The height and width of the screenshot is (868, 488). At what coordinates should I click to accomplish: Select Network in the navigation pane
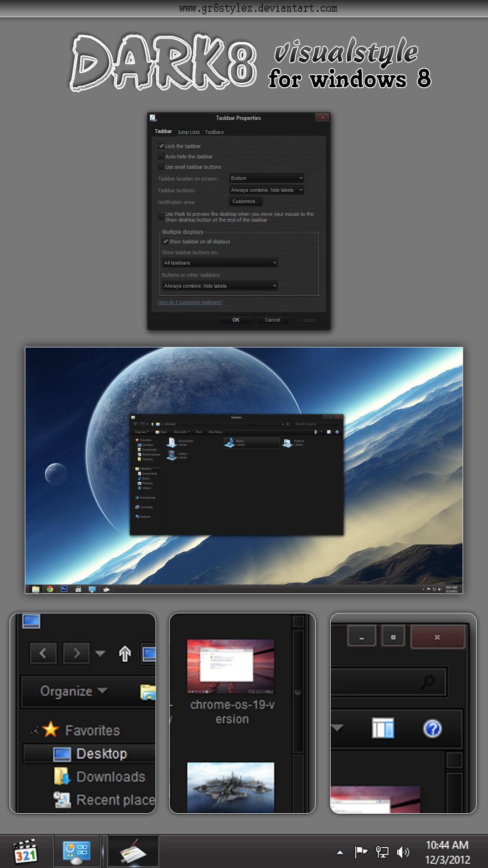coord(143,517)
